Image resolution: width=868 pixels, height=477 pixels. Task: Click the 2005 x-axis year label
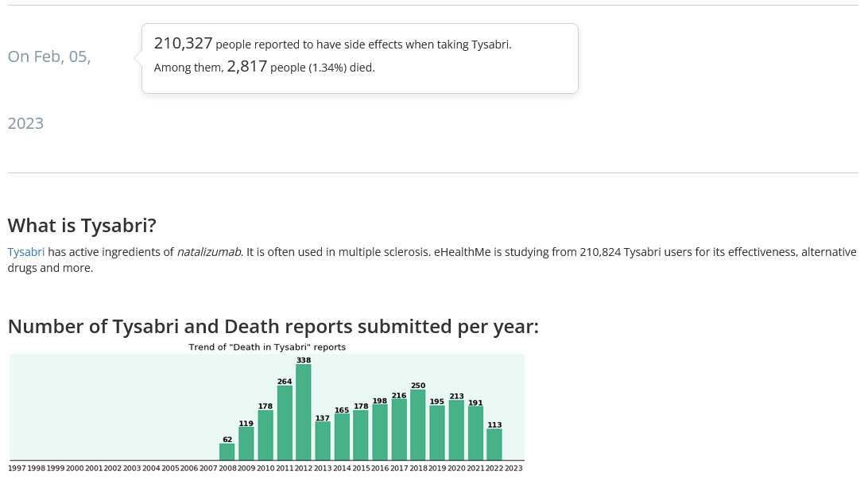(x=170, y=468)
